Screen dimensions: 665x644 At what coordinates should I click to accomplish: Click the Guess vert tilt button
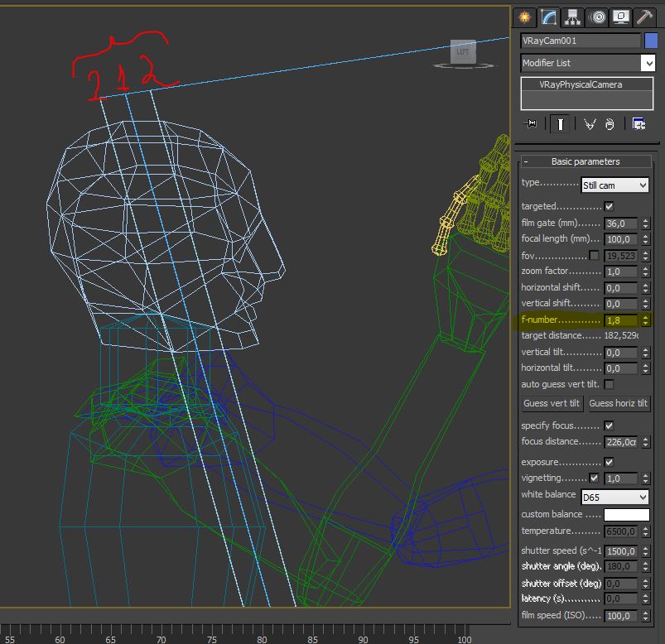(552, 403)
